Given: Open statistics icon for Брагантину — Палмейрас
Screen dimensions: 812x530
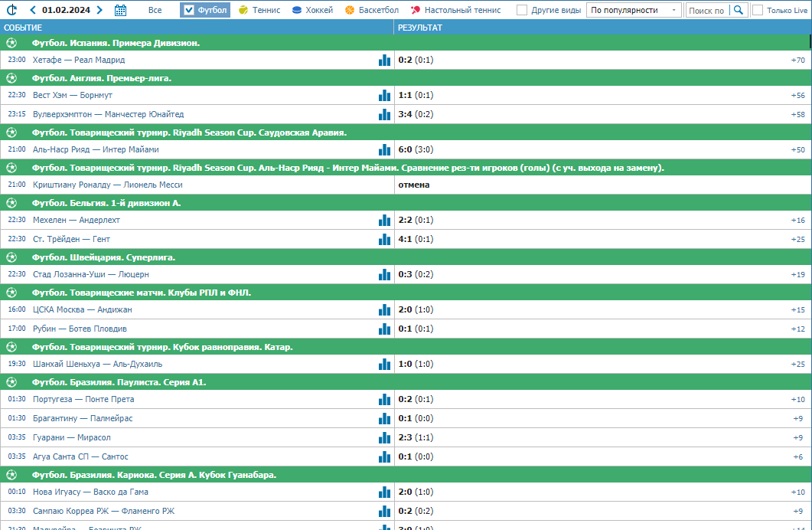Looking at the screenshot, I should 384,419.
